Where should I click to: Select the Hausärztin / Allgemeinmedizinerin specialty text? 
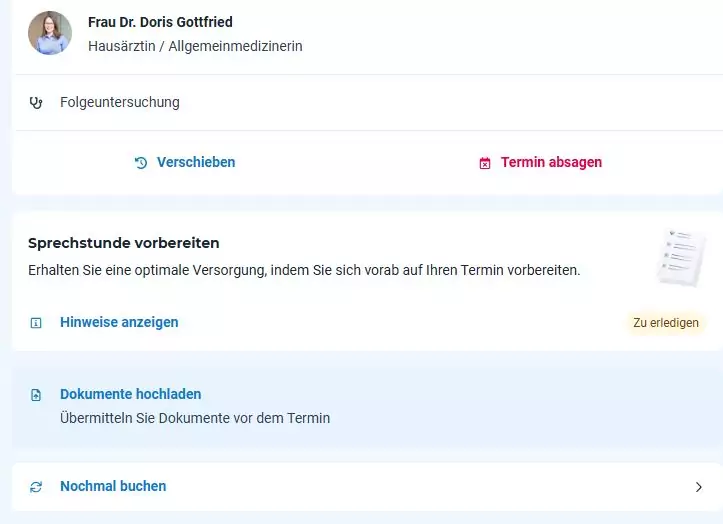point(195,46)
